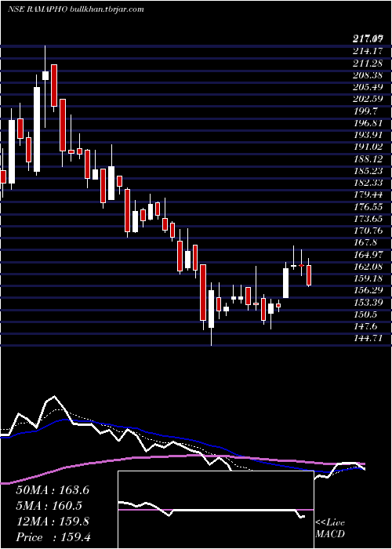This screenshot has height=549, width=392.
Task: Click the 202.59 price axis label
Action: [368, 99]
